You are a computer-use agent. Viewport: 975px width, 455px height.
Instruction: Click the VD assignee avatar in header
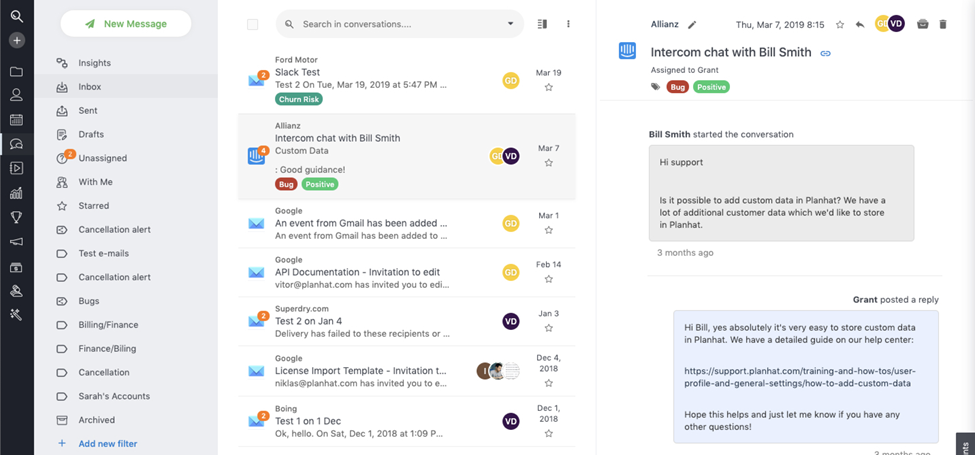[896, 24]
